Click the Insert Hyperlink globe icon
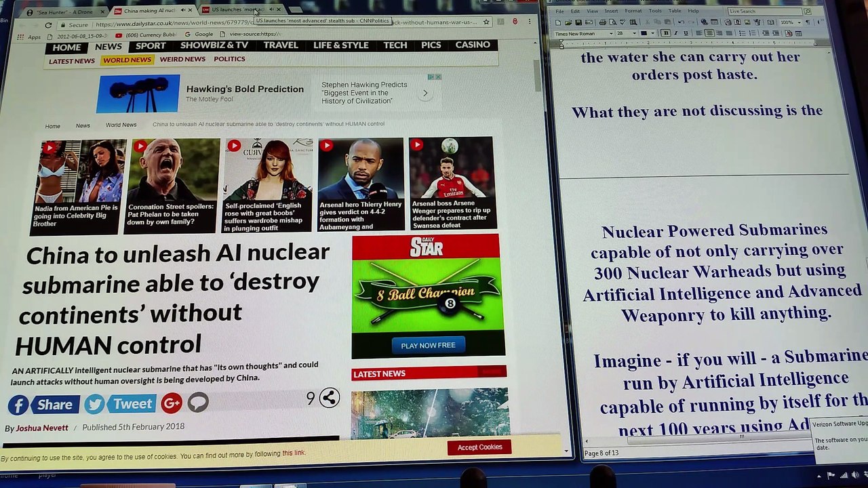The image size is (868, 488). (x=705, y=22)
